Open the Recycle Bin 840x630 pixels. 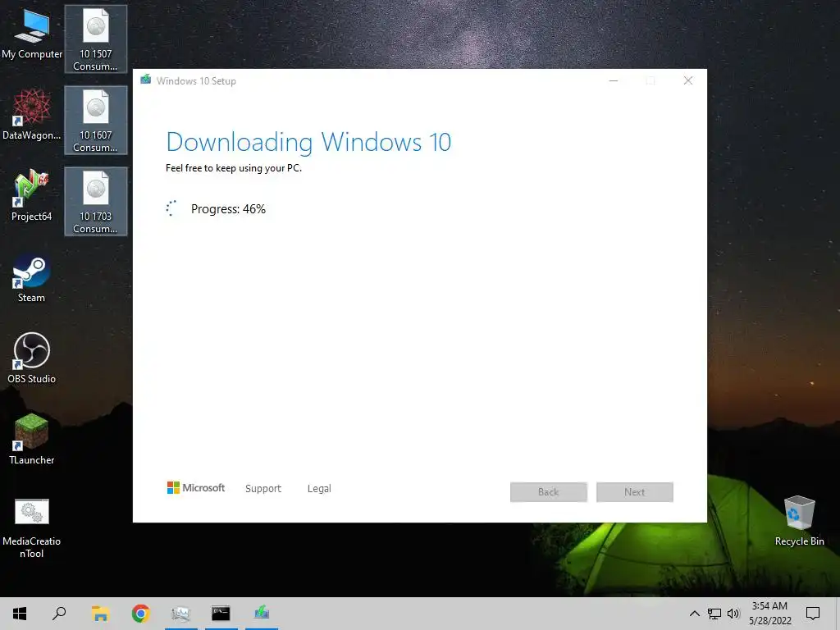click(799, 521)
